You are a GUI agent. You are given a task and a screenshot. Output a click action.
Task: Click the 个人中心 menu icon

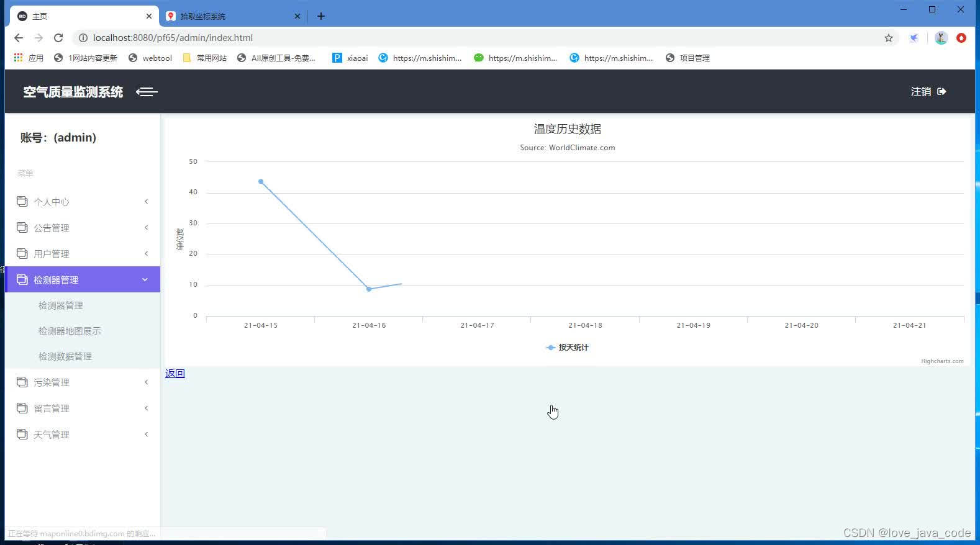(22, 201)
